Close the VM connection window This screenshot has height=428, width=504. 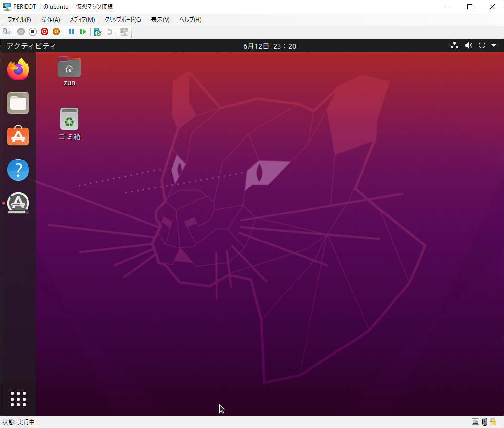(x=492, y=7)
